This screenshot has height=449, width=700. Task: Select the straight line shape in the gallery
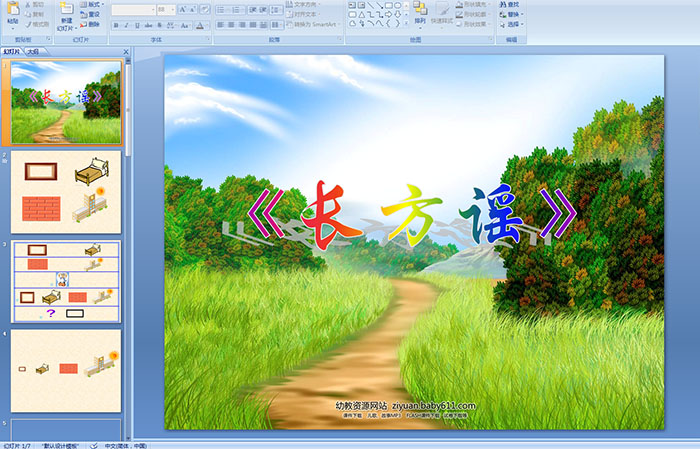[371, 5]
